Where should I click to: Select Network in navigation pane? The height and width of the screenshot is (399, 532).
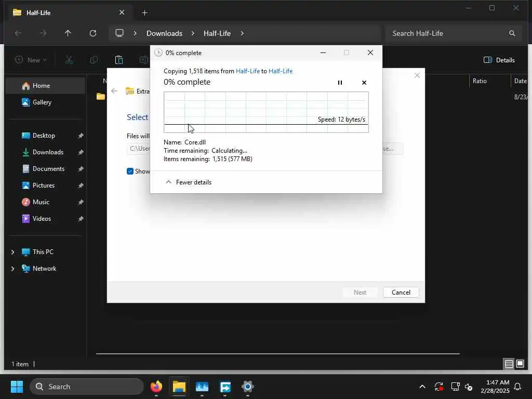44,269
